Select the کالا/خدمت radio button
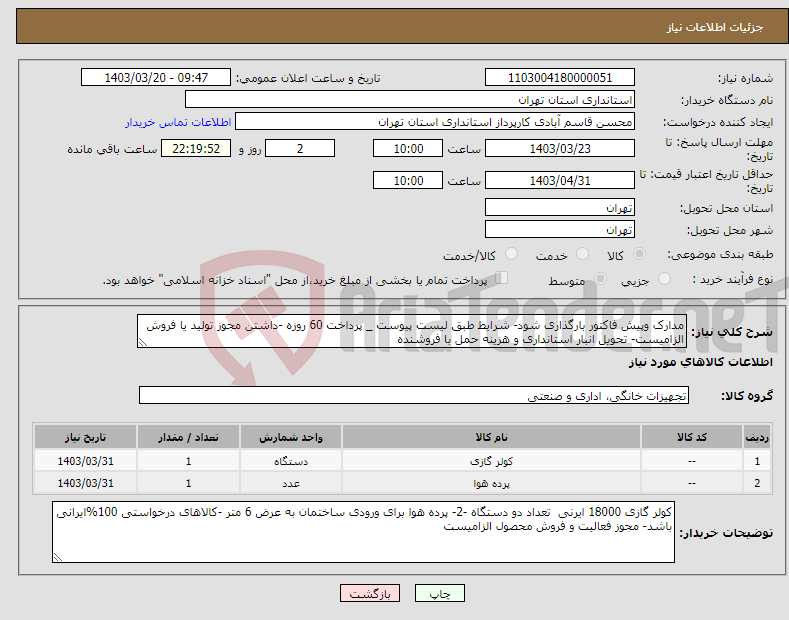Viewport: 789px width, 620px height. point(511,254)
